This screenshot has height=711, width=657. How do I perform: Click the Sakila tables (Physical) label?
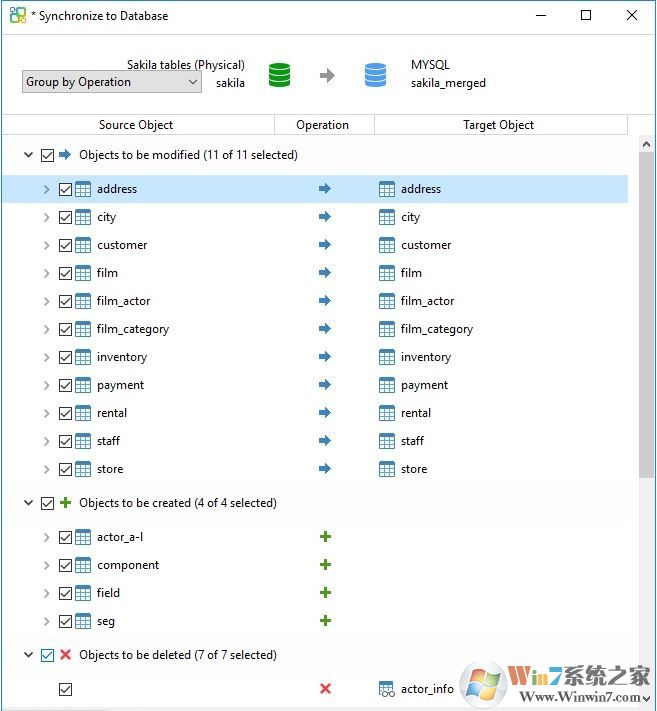(186, 65)
